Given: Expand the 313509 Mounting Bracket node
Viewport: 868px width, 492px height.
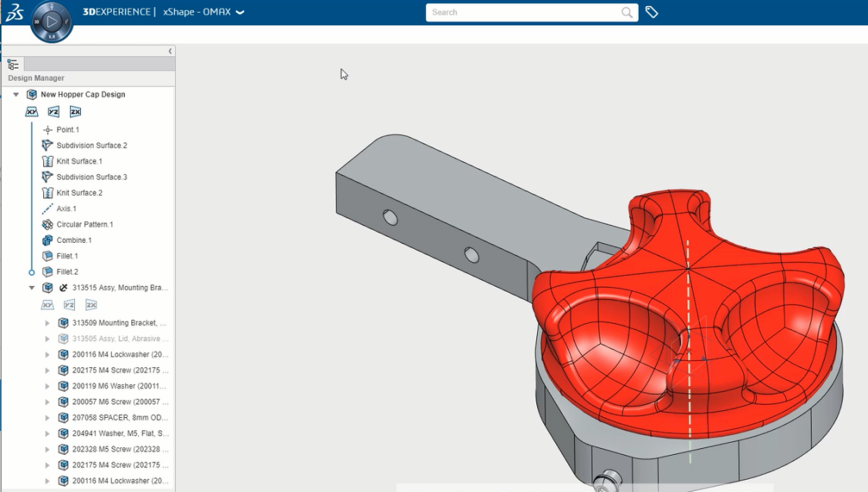Looking at the screenshot, I should (47, 323).
